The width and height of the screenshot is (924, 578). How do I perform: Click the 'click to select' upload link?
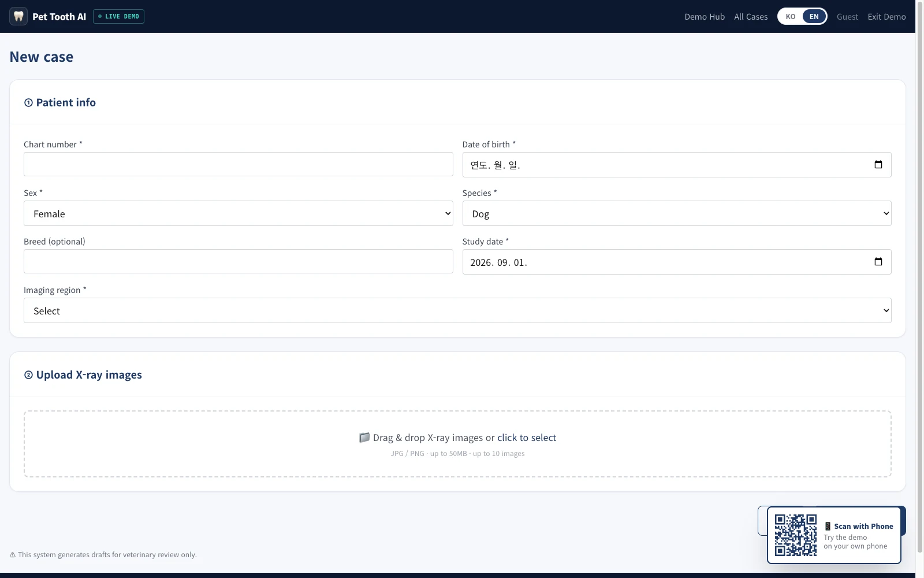click(527, 438)
